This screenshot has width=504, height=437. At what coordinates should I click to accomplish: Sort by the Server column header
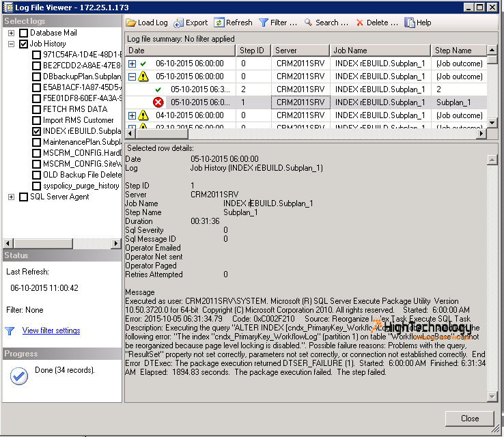(x=300, y=51)
